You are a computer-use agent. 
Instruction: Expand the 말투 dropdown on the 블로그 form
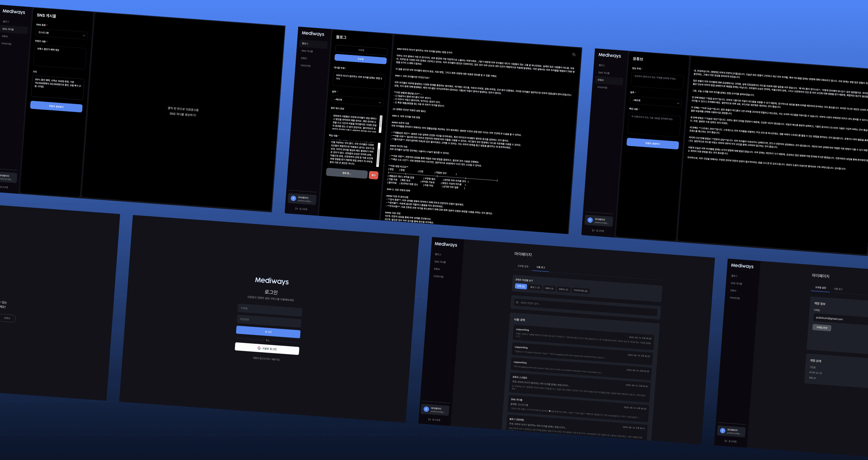coord(357,101)
